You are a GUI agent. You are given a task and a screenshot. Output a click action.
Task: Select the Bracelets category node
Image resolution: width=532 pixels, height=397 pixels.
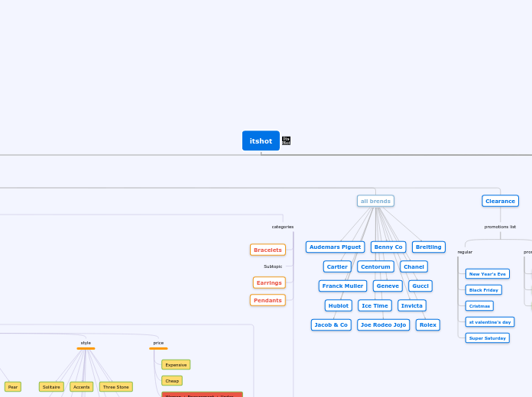pyautogui.click(x=268, y=250)
